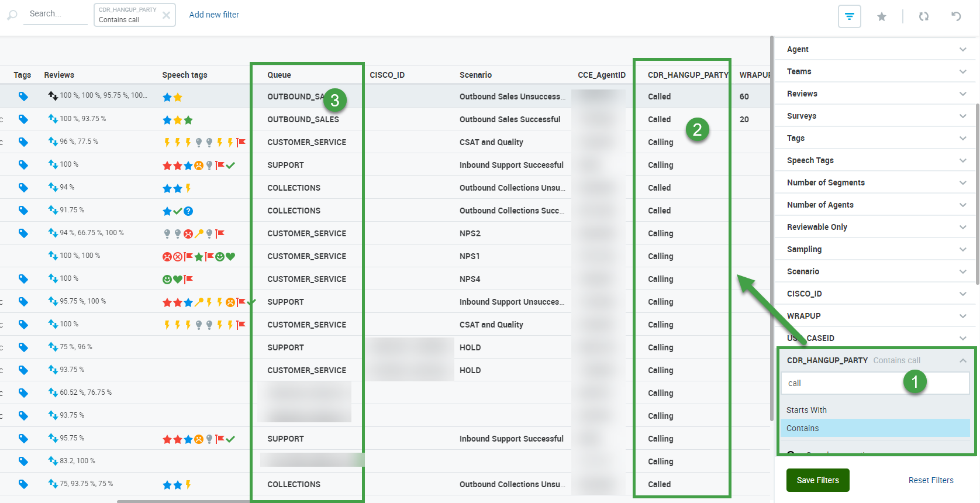Click the Scenario column header
The height and width of the screenshot is (503, 980).
pos(475,75)
